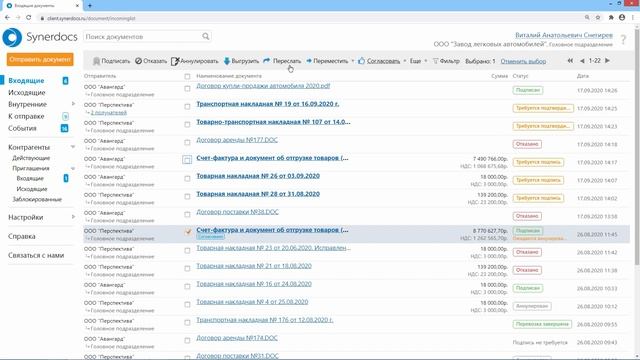The height and width of the screenshot is (360, 640).
Task: Expand the Внутренние submenu arrow
Action: pyautogui.click(x=73, y=104)
